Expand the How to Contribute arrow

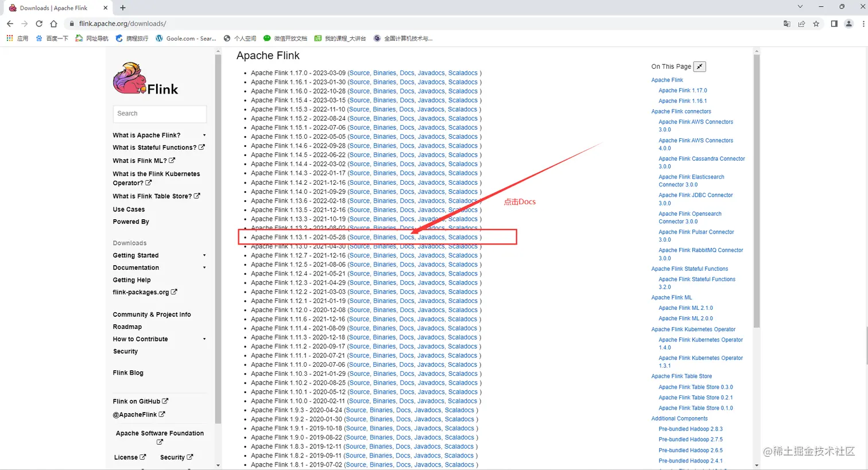[x=204, y=339]
